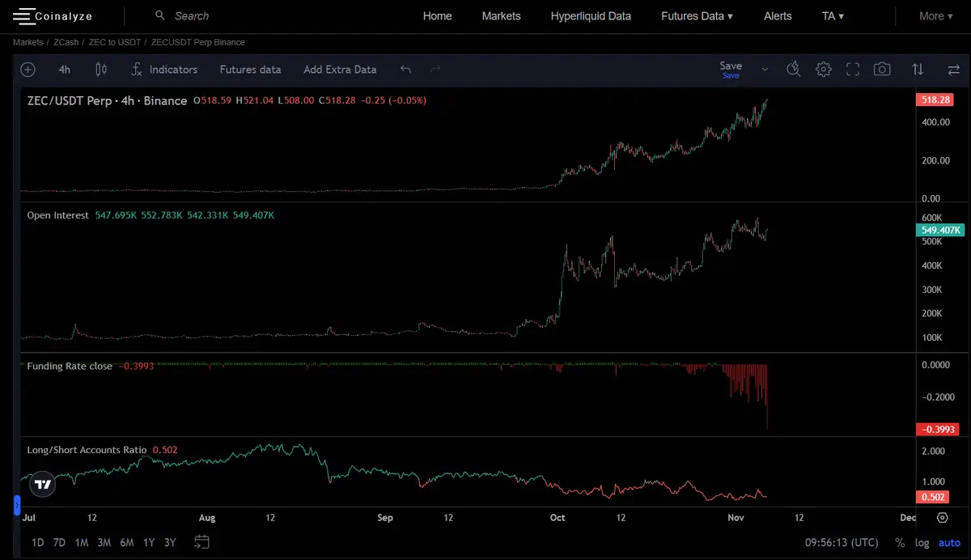This screenshot has width=971, height=560.
Task: Toggle log scale on price axis
Action: tap(922, 542)
